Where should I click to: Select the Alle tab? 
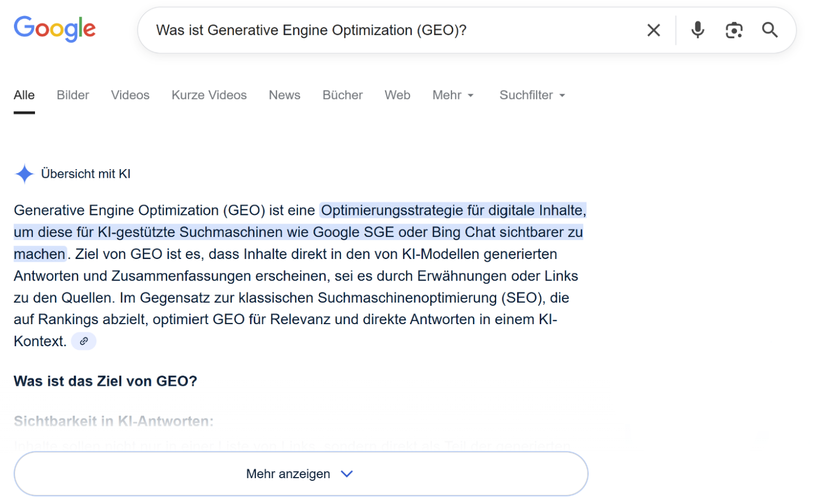(24, 95)
